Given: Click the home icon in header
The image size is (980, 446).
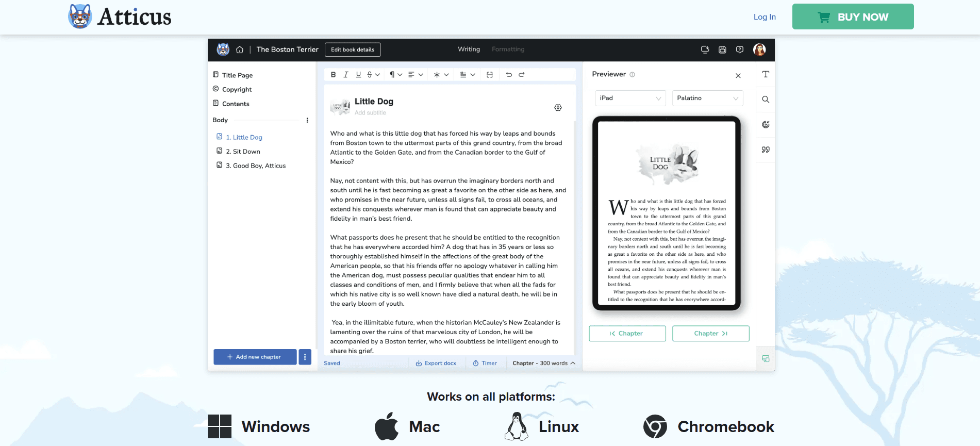Looking at the screenshot, I should coord(240,50).
